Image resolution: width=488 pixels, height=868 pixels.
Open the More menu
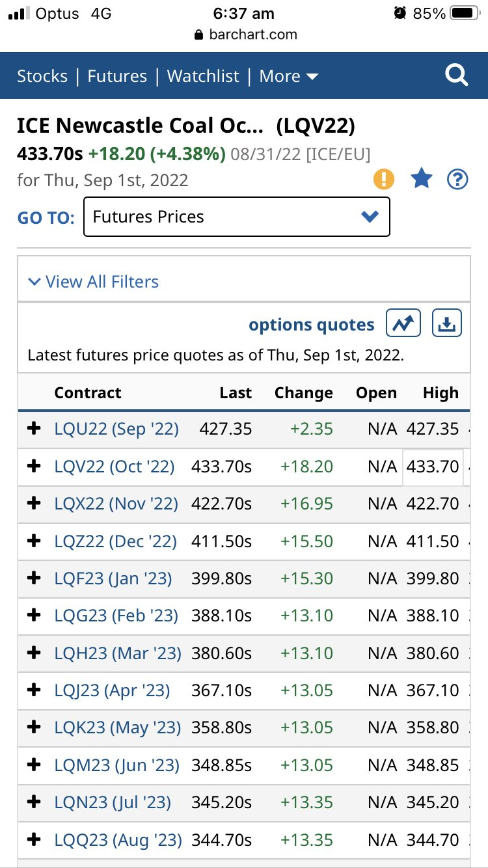(289, 76)
